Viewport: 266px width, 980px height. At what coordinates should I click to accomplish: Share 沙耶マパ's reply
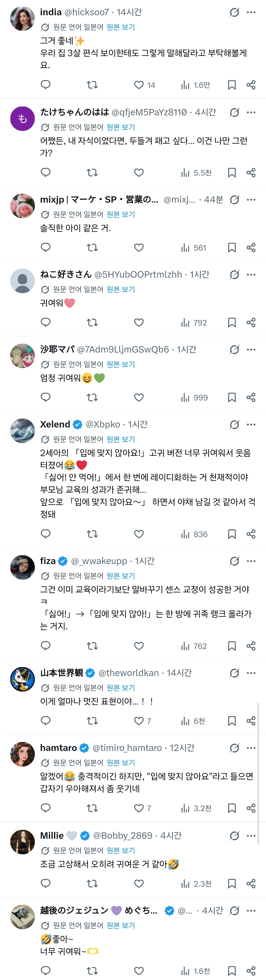click(251, 398)
